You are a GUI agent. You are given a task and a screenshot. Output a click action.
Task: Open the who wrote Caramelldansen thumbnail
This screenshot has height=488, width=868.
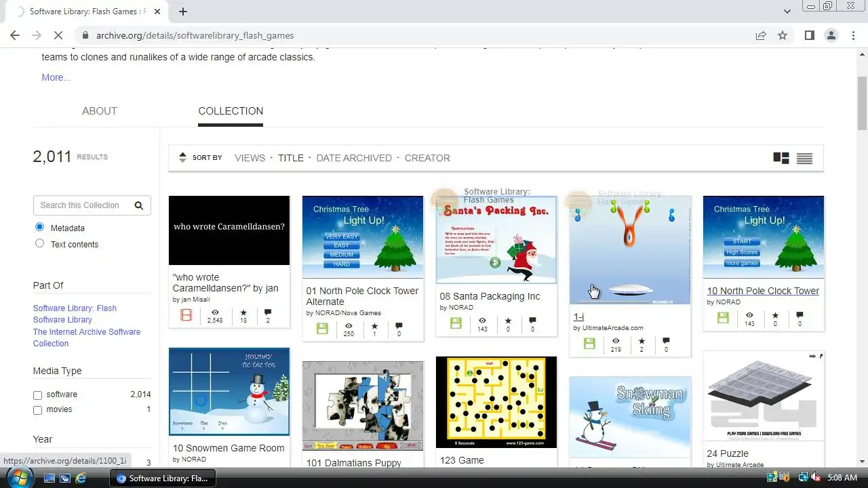229,230
